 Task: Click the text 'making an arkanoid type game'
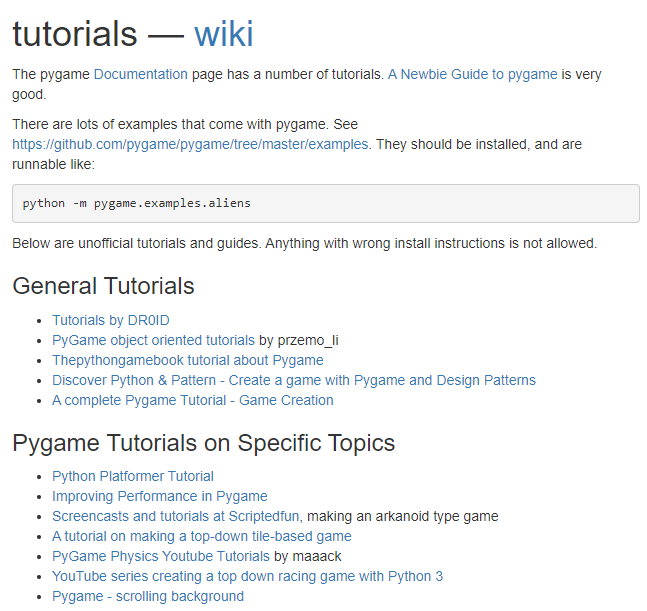[402, 516]
